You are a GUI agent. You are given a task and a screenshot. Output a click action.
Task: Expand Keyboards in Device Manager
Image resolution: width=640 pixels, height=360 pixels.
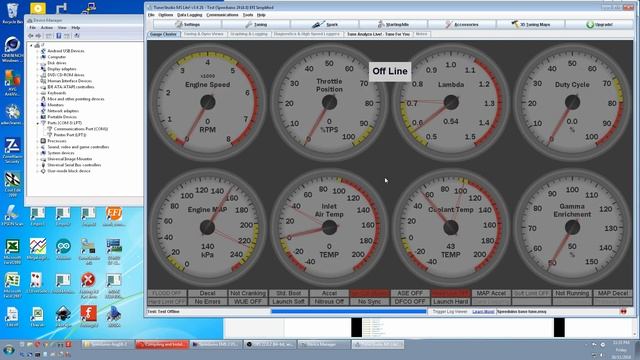[38, 93]
